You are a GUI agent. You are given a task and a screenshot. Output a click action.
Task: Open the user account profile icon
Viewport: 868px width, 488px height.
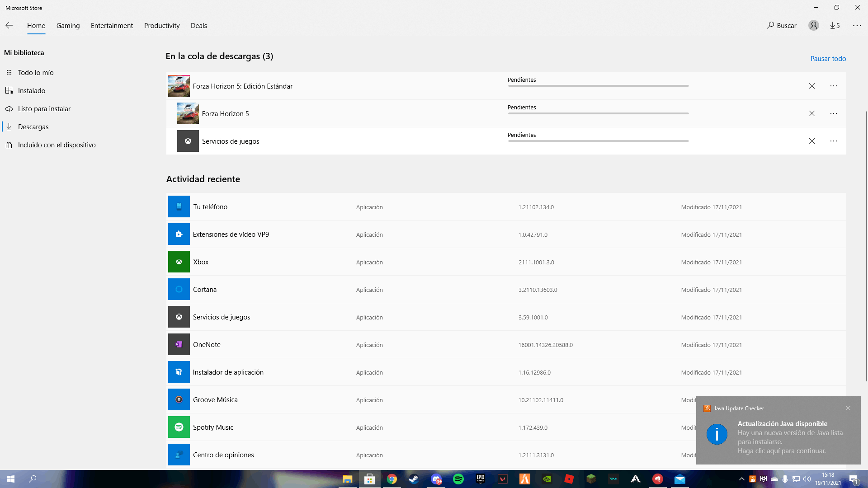point(813,26)
